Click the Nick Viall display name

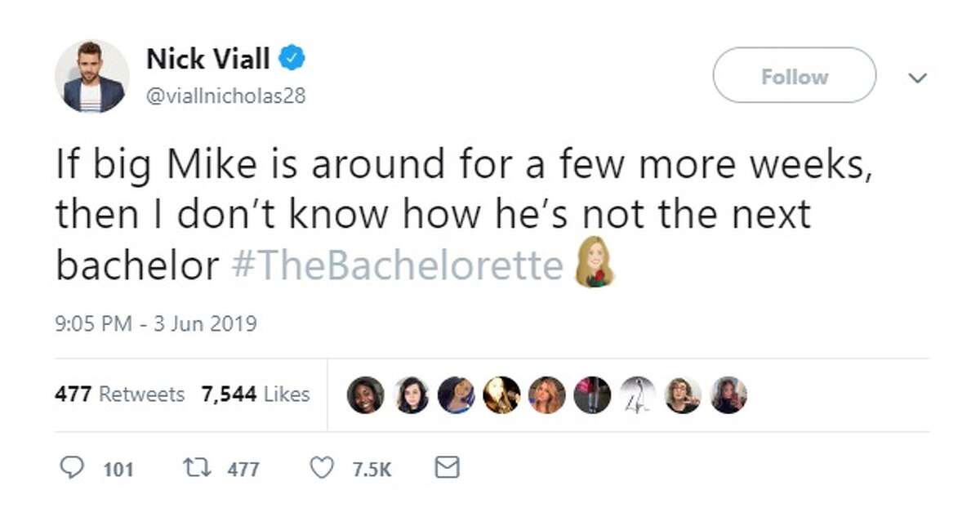click(208, 58)
